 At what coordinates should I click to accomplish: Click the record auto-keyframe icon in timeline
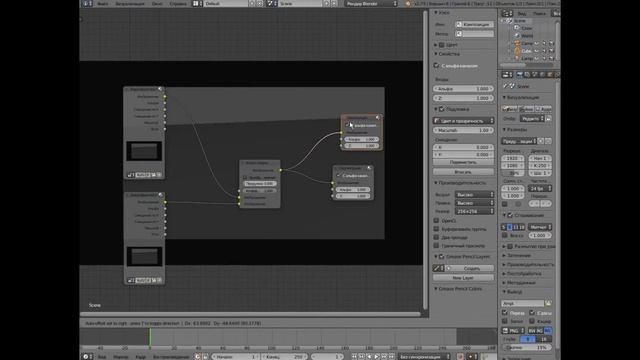(x=460, y=356)
